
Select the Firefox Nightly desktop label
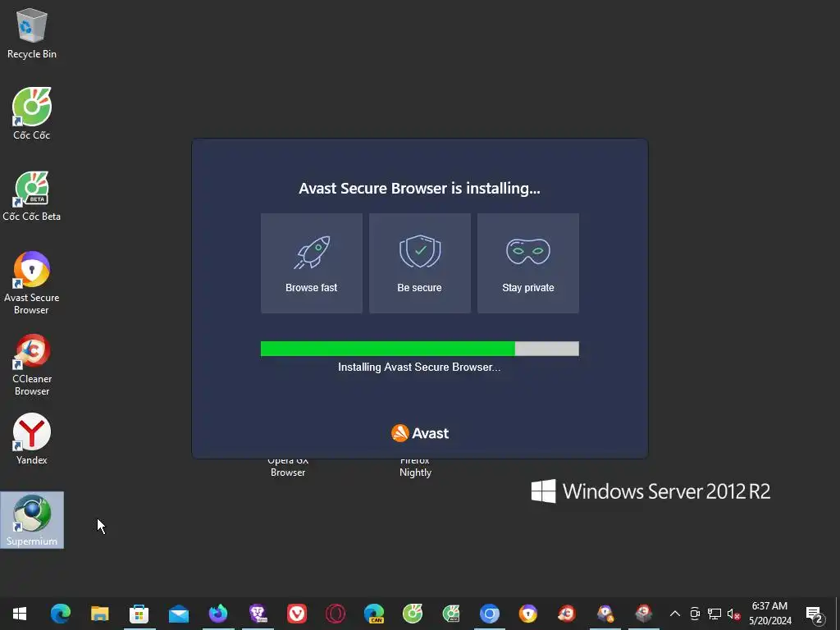415,468
